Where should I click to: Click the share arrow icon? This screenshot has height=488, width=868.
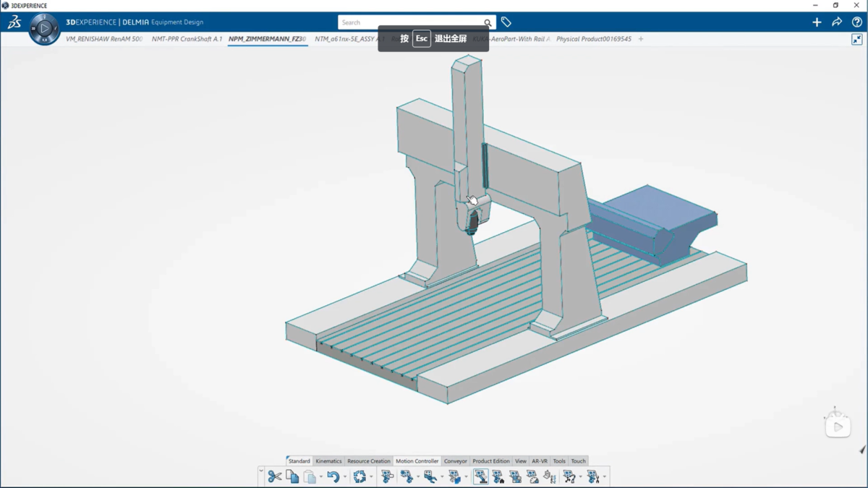tap(837, 22)
